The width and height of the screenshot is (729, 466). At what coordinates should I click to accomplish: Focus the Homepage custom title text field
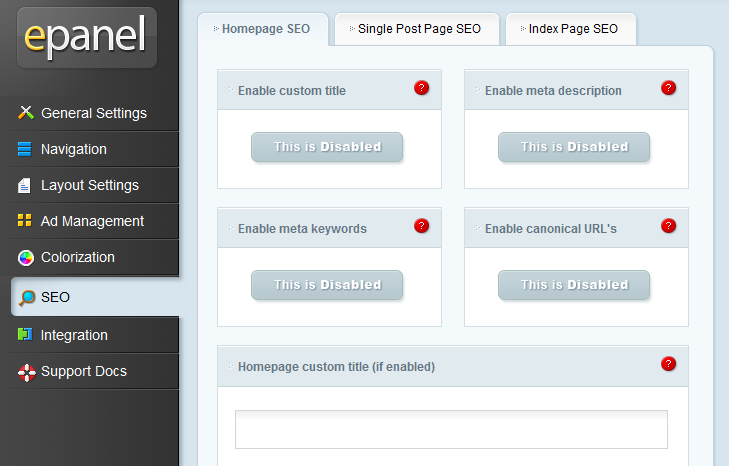451,429
